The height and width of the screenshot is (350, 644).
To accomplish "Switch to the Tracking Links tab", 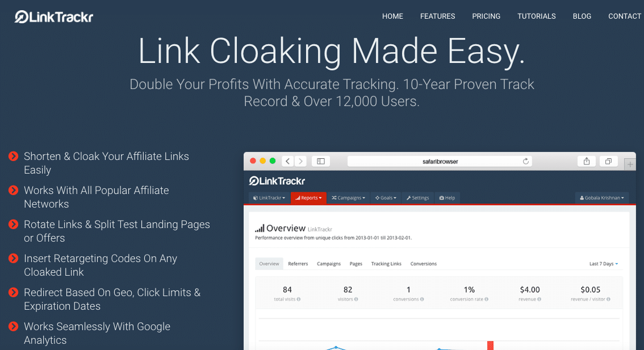I will [386, 264].
